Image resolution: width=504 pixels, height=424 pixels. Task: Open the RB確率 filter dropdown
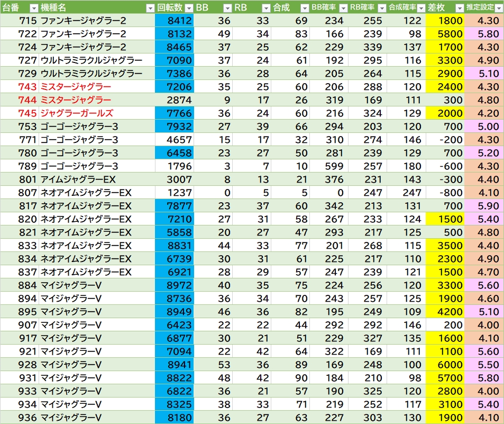[x=382, y=8]
